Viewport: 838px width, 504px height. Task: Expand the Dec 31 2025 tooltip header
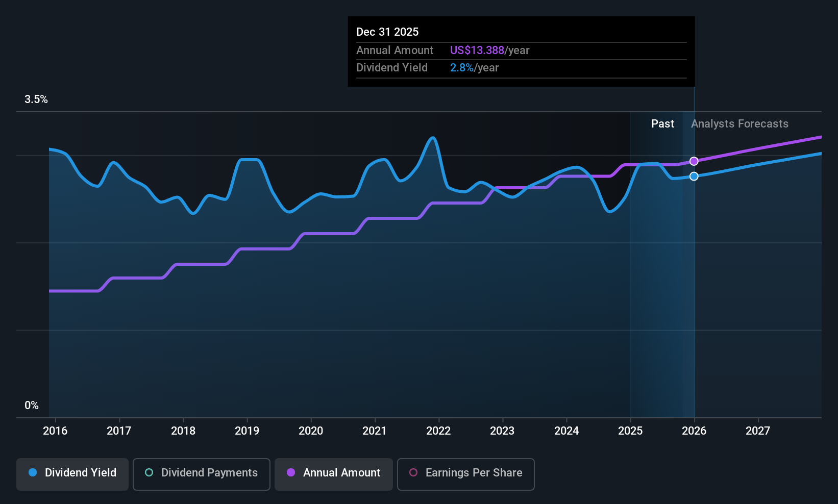click(x=387, y=32)
